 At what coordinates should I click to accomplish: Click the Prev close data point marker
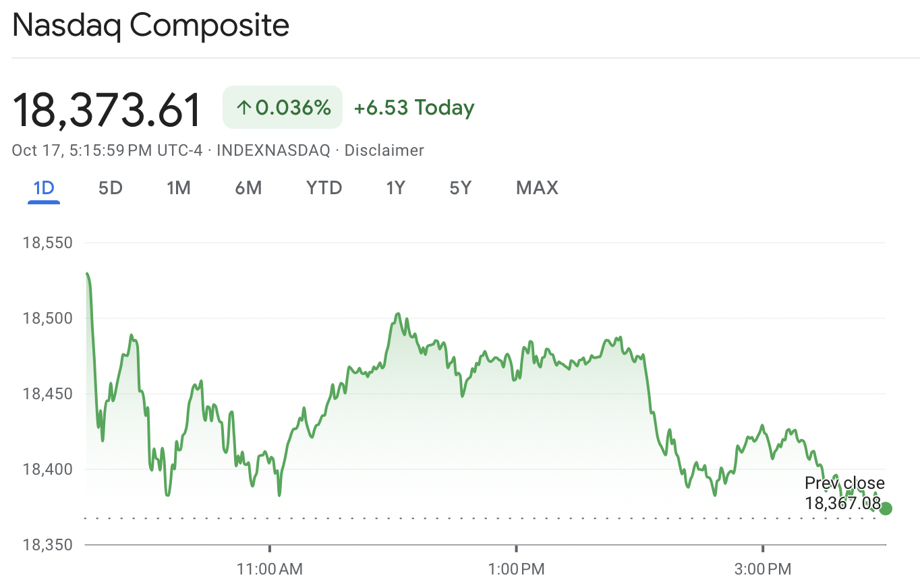[x=886, y=508]
